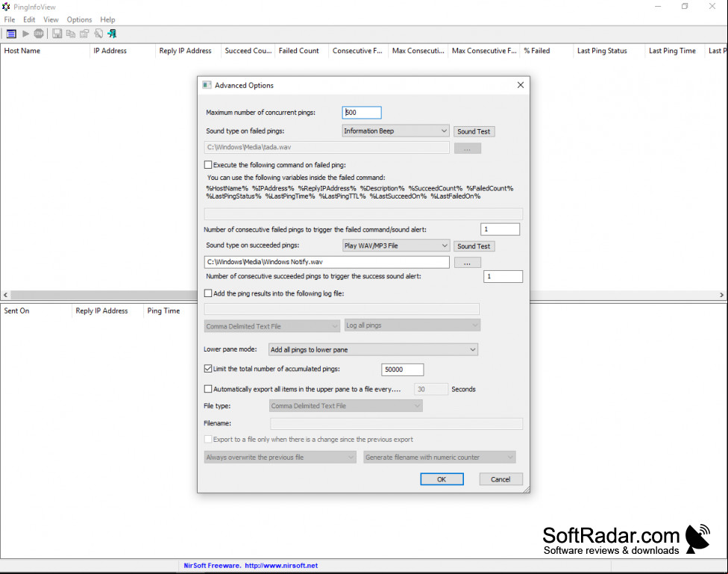Viewport: 728px width, 574px height.
Task: Click the maximum concurrent pings field
Action: pos(362,113)
